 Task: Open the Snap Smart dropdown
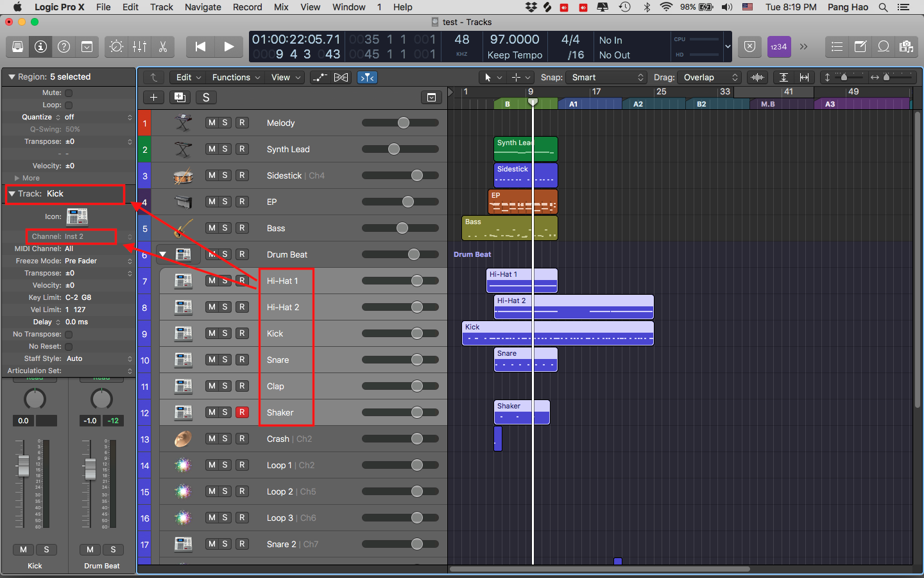point(606,77)
